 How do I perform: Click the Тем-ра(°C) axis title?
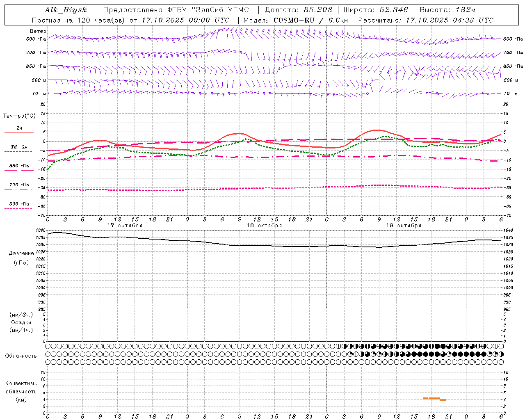(x=19, y=116)
